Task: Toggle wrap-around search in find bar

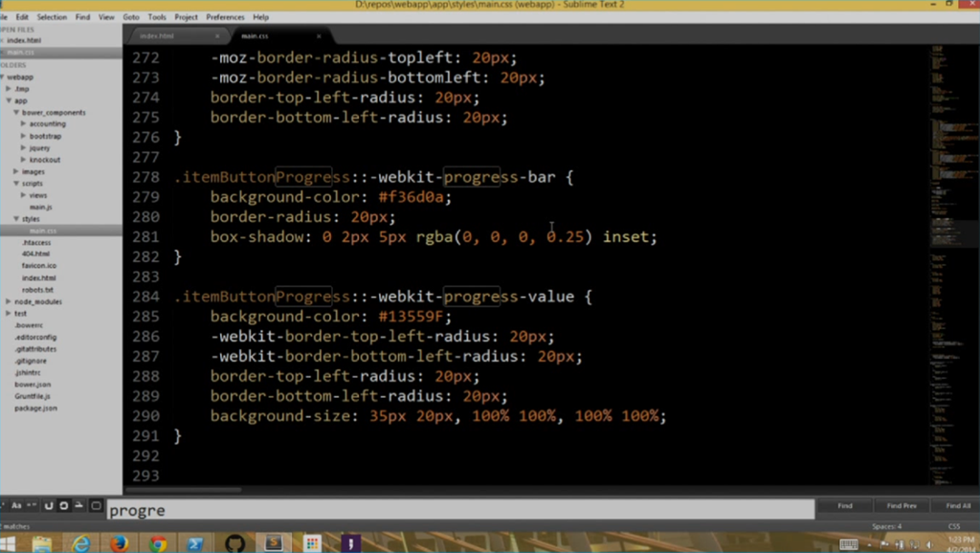Action: pyautogui.click(x=64, y=505)
